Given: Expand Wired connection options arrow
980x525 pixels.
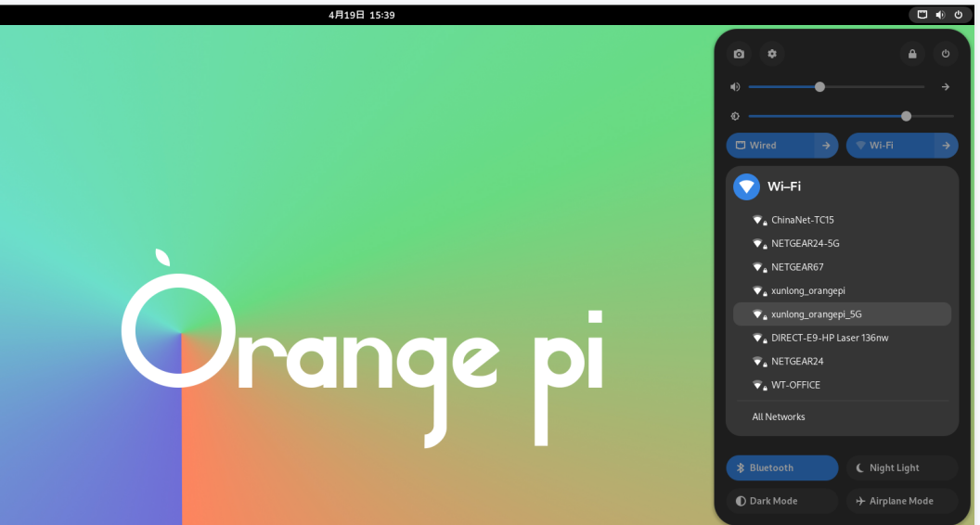Looking at the screenshot, I should [x=826, y=146].
